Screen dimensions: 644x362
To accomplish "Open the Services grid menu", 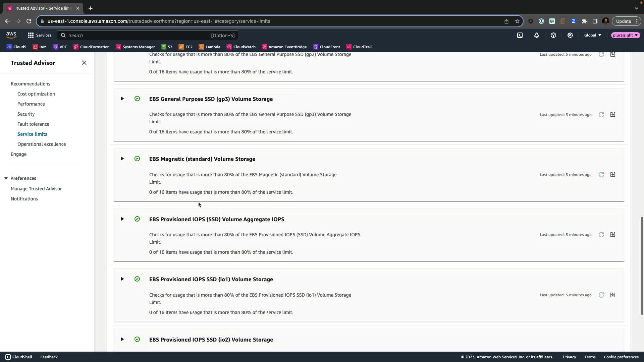I will [x=40, y=35].
